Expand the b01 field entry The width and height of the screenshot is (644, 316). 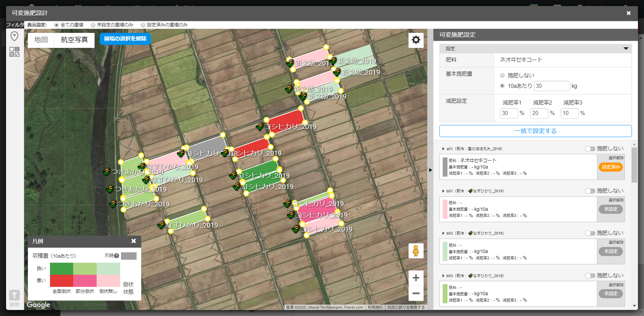point(443,191)
